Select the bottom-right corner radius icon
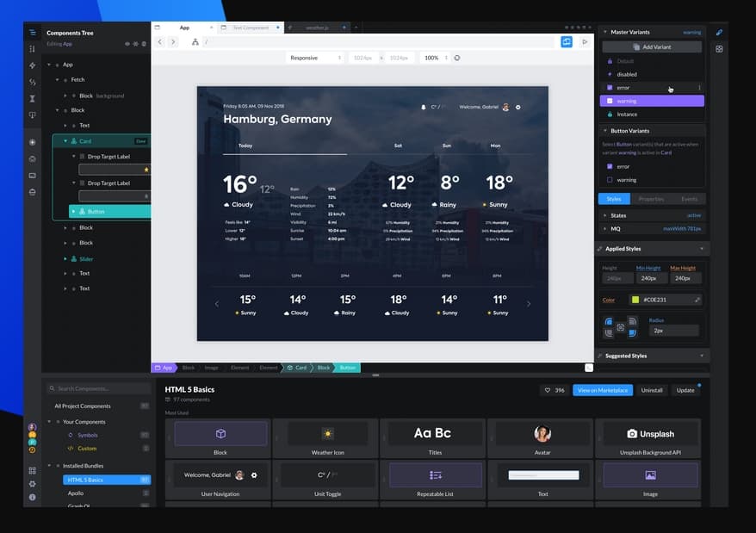This screenshot has height=533, width=756. (x=632, y=333)
